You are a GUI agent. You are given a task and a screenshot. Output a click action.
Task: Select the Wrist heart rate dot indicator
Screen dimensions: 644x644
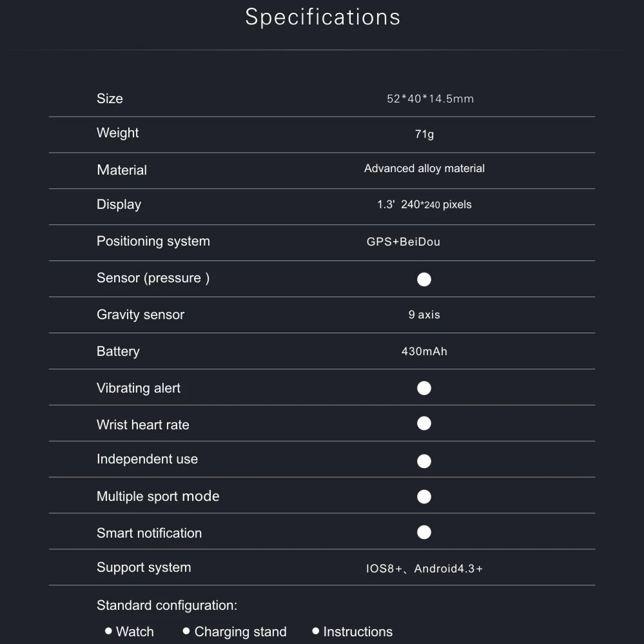click(424, 424)
